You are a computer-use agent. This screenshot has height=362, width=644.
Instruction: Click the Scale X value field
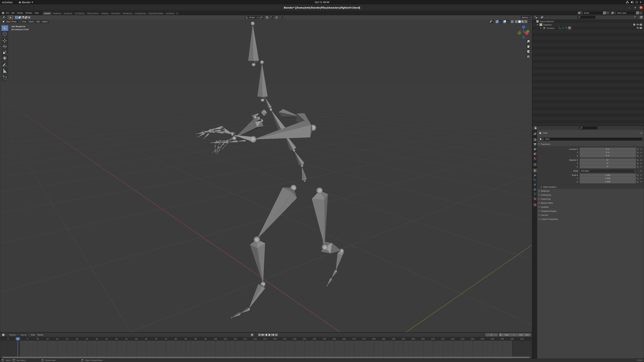(607, 175)
